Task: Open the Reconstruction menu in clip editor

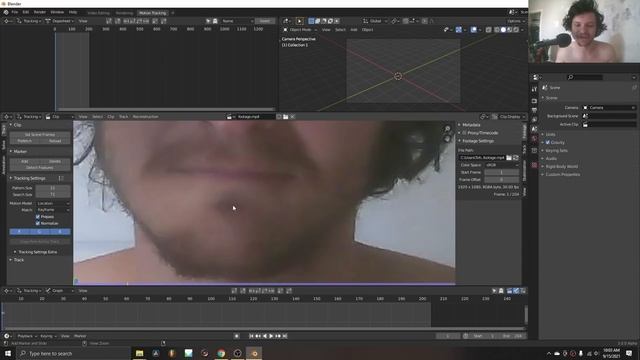Action: pyautogui.click(x=145, y=117)
